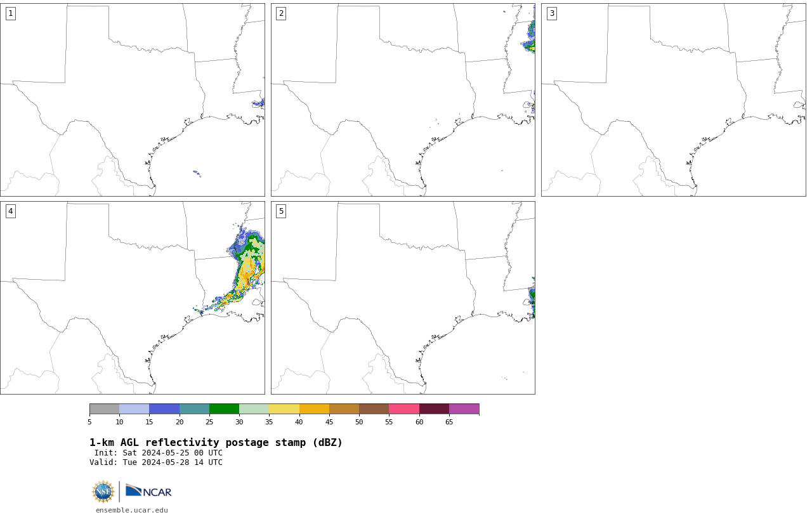812x517 pixels.
Task: Click colorbar tick label 50
Action: pyautogui.click(x=359, y=422)
